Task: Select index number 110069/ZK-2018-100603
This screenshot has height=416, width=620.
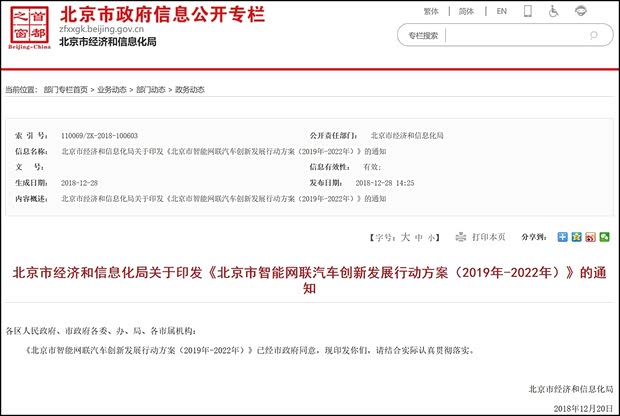Action: tap(99, 136)
